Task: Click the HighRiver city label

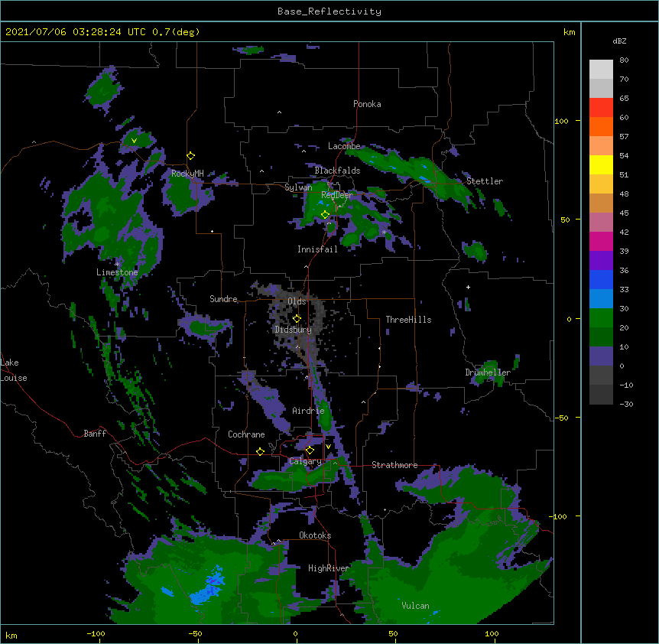Action: 329,568
